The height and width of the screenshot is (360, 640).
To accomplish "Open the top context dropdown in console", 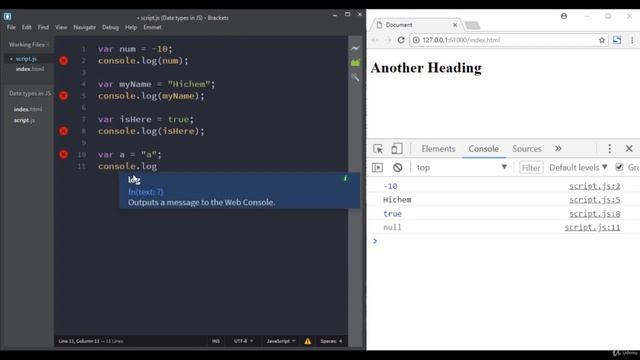I will point(462,167).
